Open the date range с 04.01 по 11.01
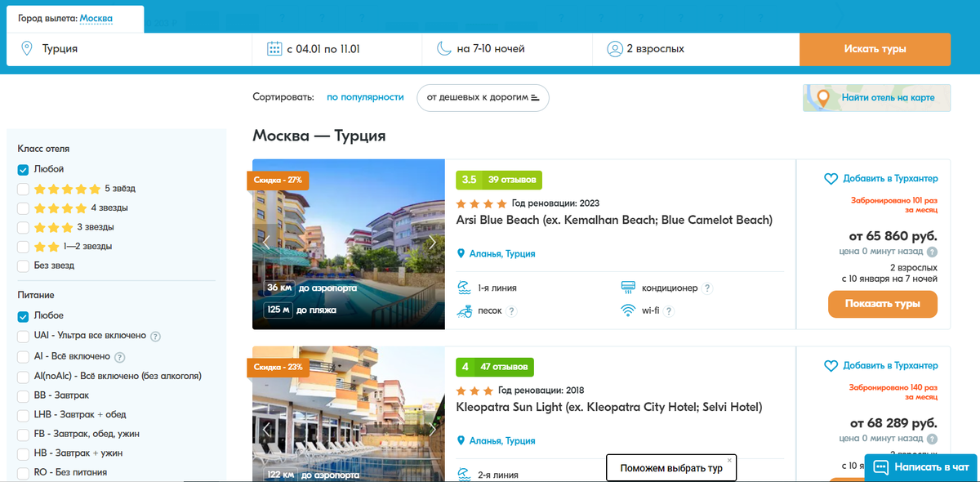980x482 pixels. pyautogui.click(x=337, y=49)
